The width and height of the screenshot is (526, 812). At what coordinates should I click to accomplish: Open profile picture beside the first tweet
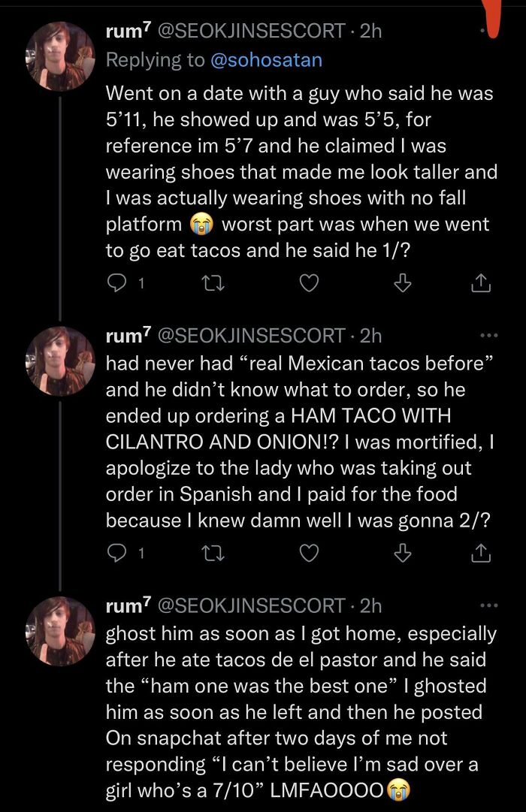coord(59,56)
